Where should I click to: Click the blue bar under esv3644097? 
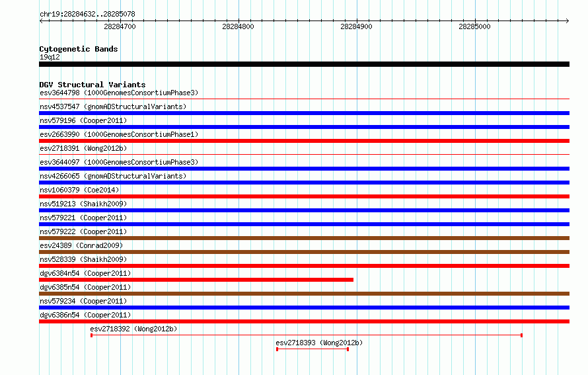304,169
